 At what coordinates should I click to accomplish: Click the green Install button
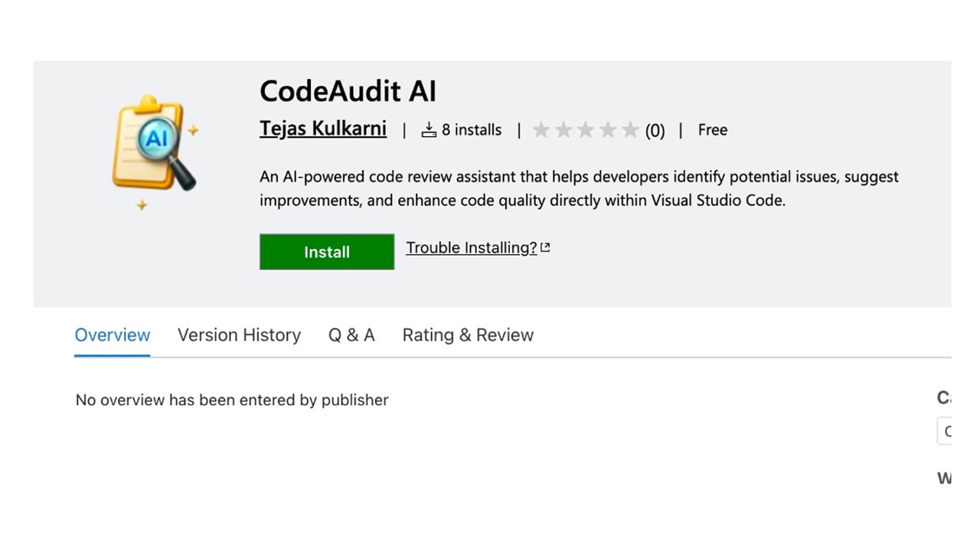tap(327, 252)
